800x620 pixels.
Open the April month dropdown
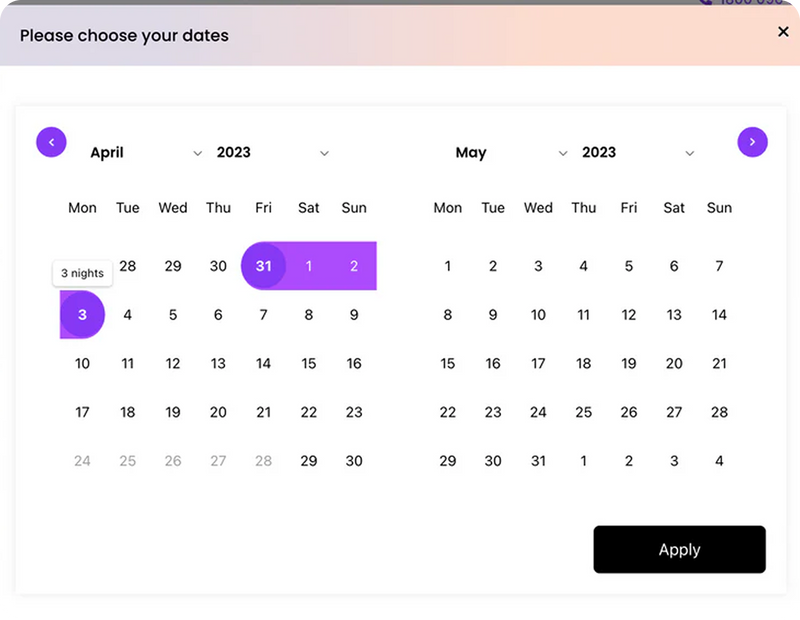(x=146, y=153)
